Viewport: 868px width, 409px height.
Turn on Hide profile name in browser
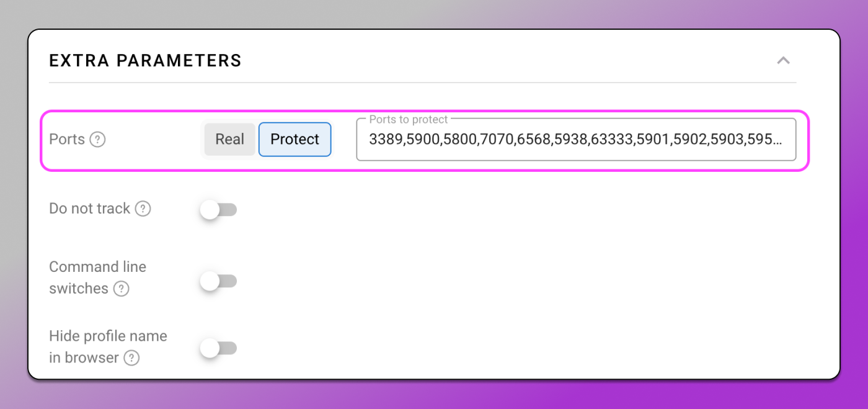coord(218,348)
